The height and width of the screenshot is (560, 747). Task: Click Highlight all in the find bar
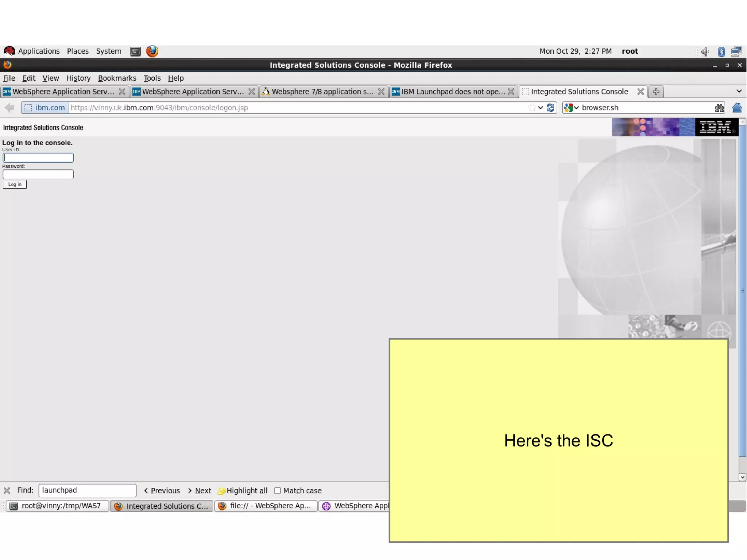(x=243, y=491)
